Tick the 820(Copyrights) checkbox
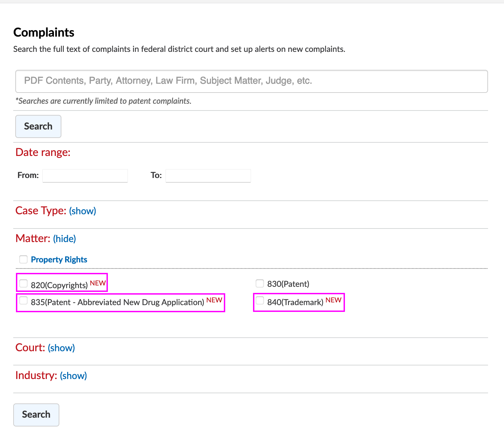The height and width of the screenshot is (438, 504). coord(23,283)
